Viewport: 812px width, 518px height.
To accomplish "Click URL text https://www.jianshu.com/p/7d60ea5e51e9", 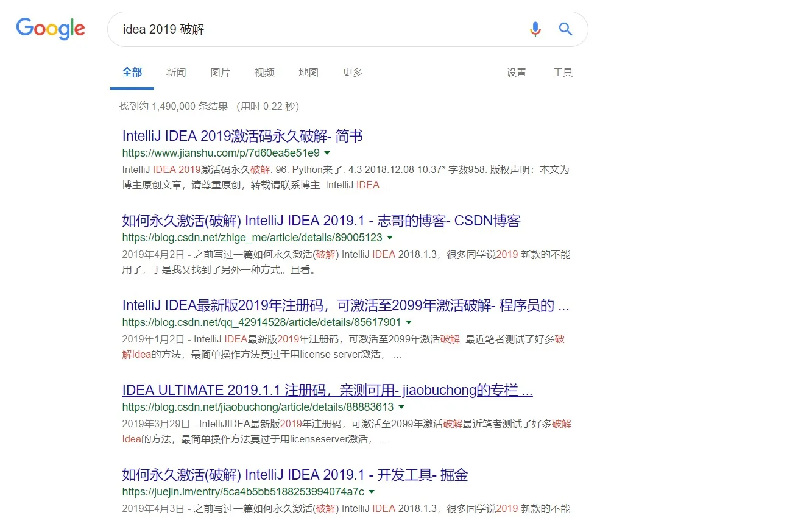I will 221,153.
